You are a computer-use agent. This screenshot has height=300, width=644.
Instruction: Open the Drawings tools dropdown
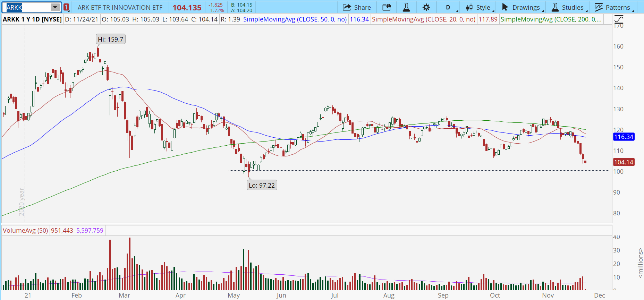[x=523, y=7]
